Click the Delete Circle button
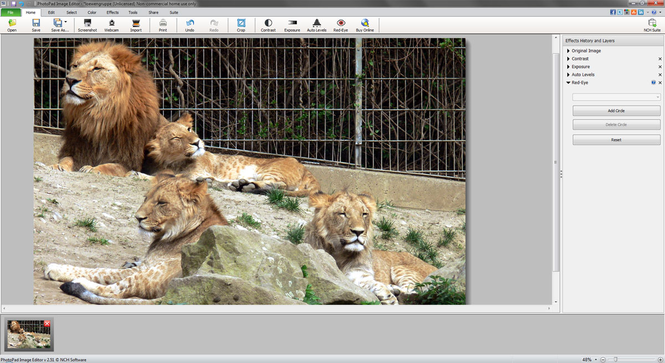The width and height of the screenshot is (665, 363). pyautogui.click(x=616, y=125)
